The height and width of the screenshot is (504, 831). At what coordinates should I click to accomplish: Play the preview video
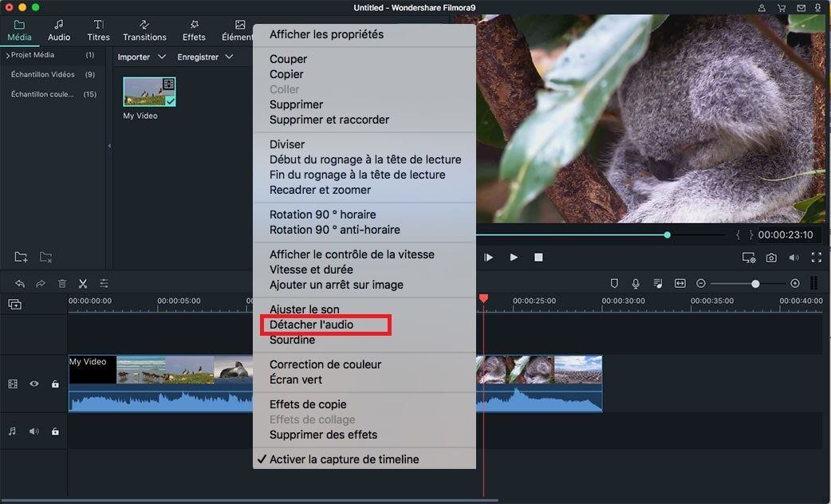tap(514, 258)
